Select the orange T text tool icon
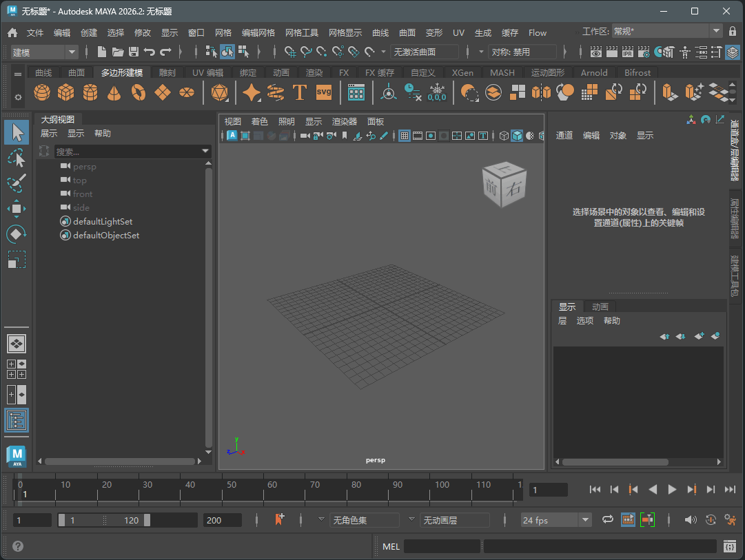The height and width of the screenshot is (560, 745). tap(299, 92)
